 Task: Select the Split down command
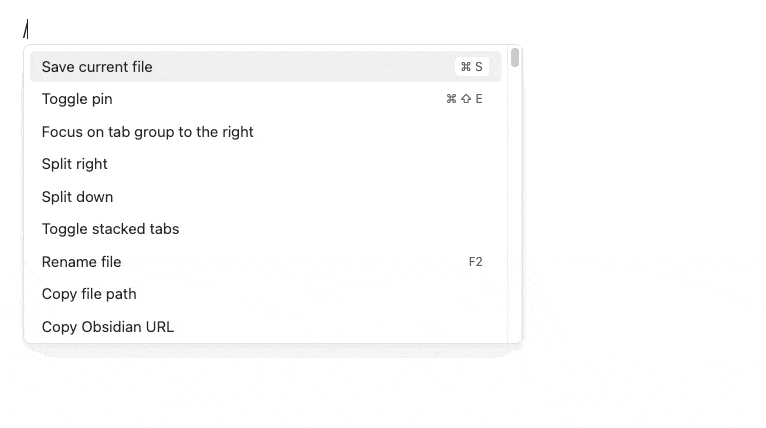point(77,197)
